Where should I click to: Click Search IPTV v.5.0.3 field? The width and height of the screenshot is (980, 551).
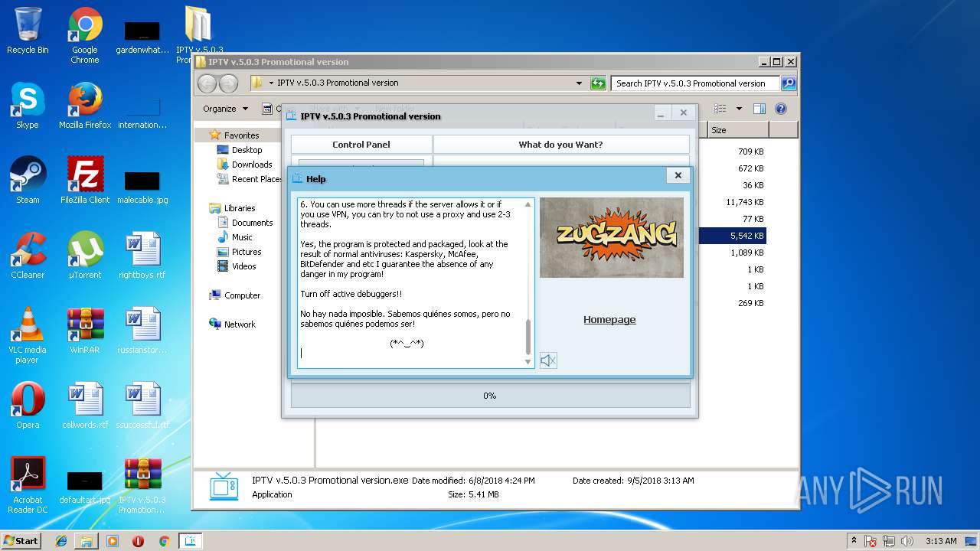(x=696, y=83)
